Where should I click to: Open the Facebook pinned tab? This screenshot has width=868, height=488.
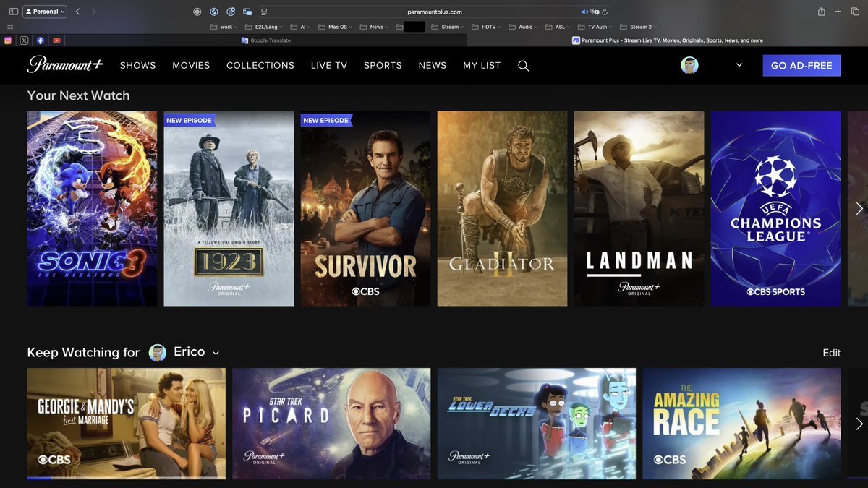(x=41, y=40)
